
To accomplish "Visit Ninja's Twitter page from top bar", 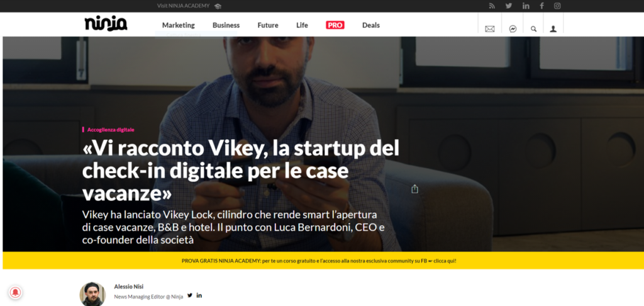I will tap(508, 6).
